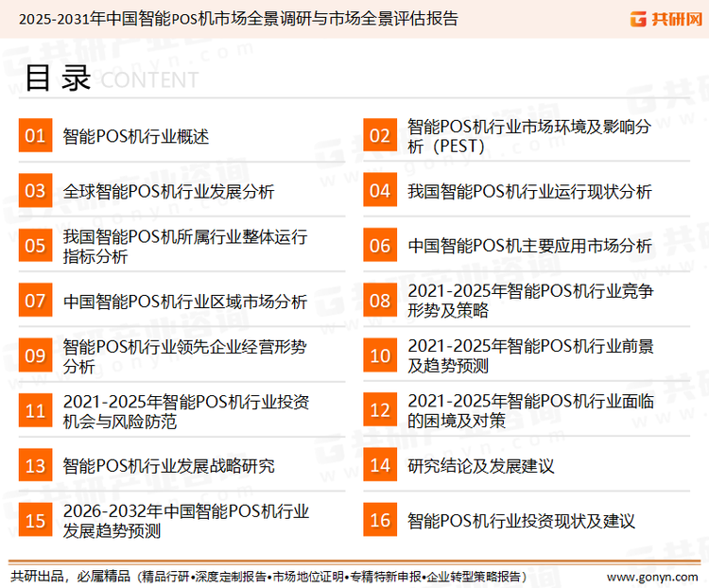Select chapter 智能POS机行业市场环境及影响分析（PEST）
Screen dimensions: 709x588
(x=529, y=136)
